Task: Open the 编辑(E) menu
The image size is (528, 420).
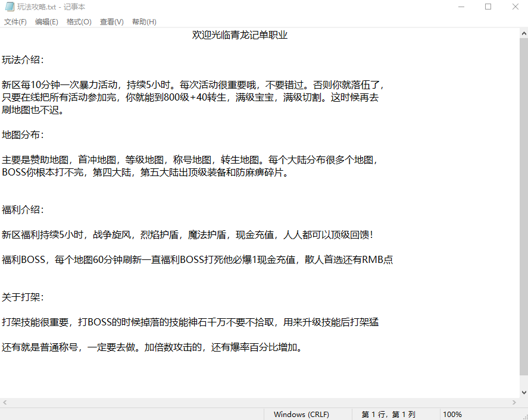Action: point(46,21)
